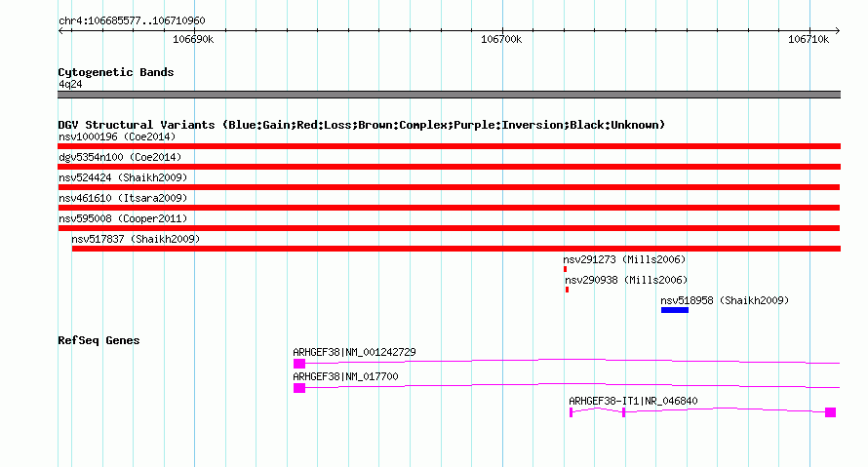The image size is (868, 467).
Task: Click the red loss bar under nsv517837
Action: (x=456, y=249)
